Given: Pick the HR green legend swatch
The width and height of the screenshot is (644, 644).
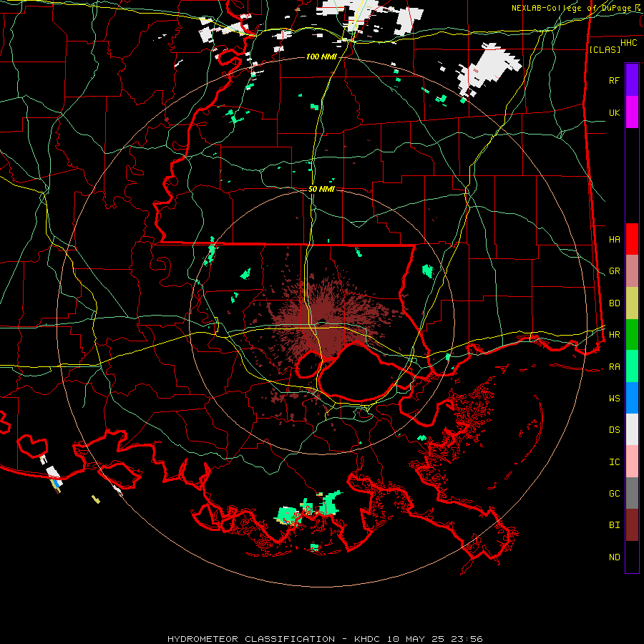Looking at the screenshot, I should point(632,335).
